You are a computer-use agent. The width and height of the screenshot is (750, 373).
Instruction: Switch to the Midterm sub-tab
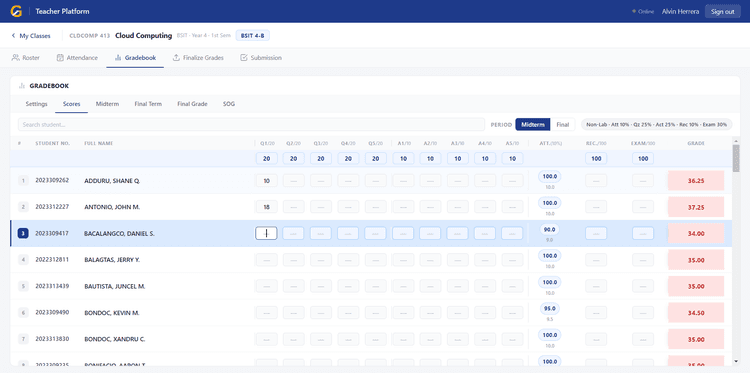click(107, 104)
